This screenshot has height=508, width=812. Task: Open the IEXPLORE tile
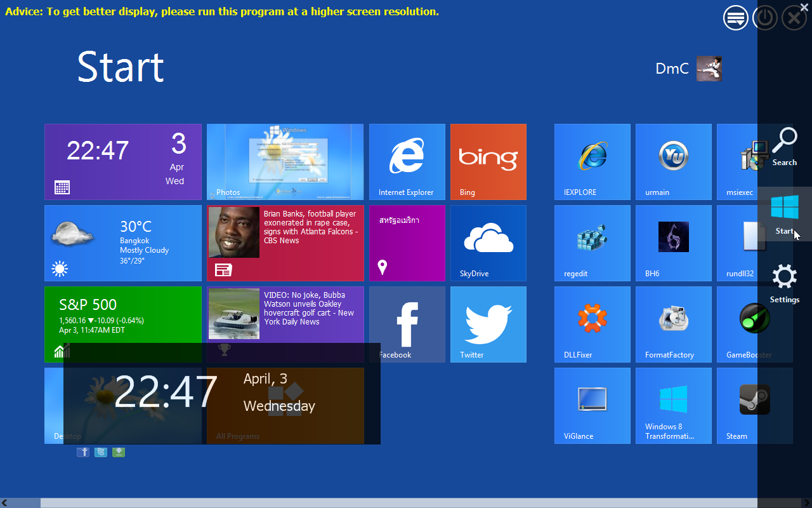tap(592, 162)
